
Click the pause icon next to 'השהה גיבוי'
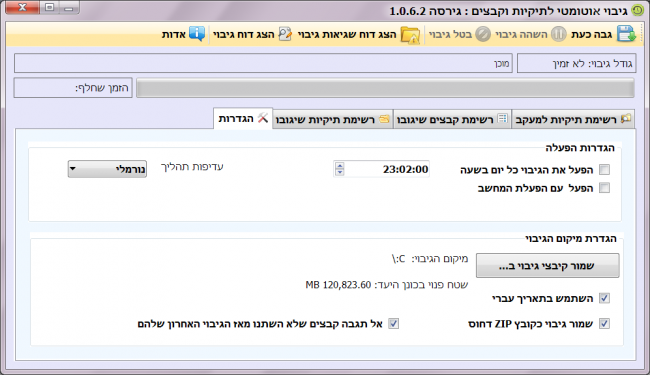(x=558, y=34)
